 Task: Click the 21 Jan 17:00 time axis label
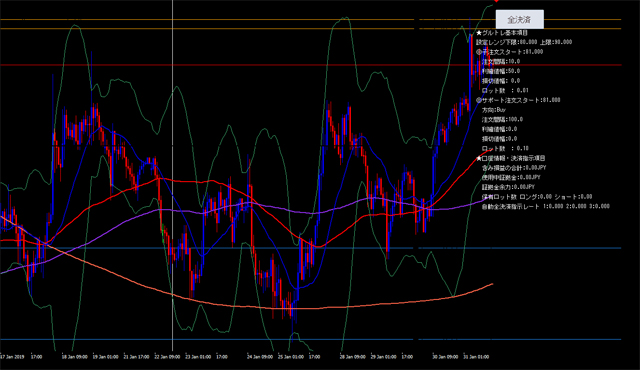coord(136,357)
